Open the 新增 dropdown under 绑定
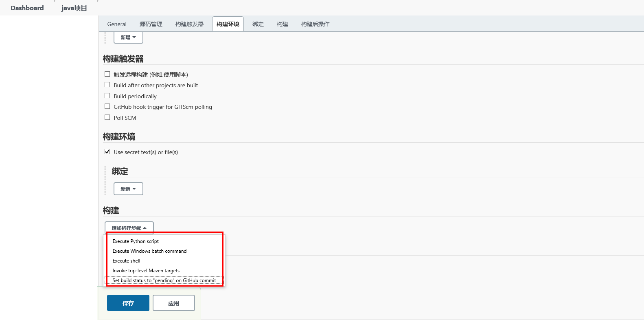The image size is (644, 320). 128,189
